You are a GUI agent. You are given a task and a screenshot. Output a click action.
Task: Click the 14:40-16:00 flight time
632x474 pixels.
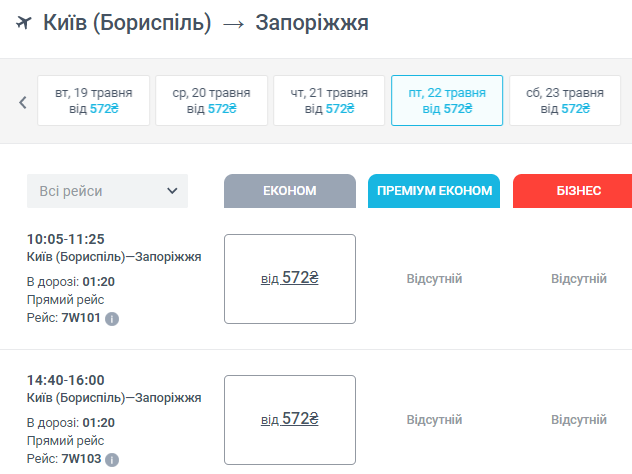coord(66,380)
